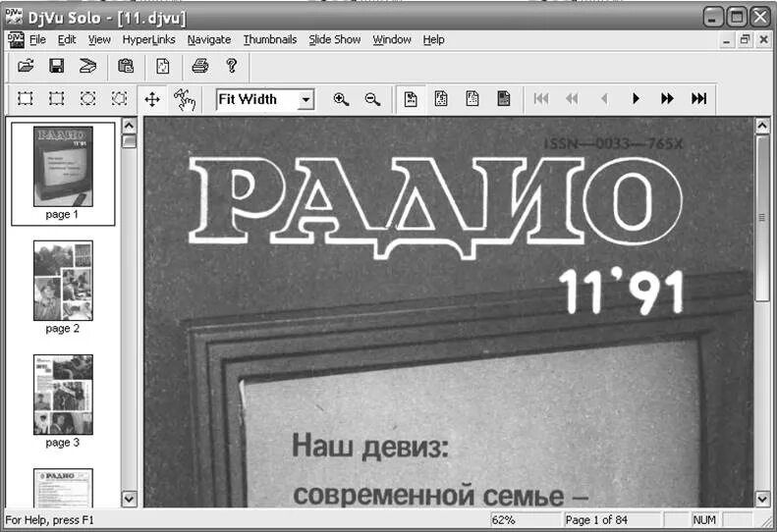Select the partially visible fourth thumbnail

point(63,488)
